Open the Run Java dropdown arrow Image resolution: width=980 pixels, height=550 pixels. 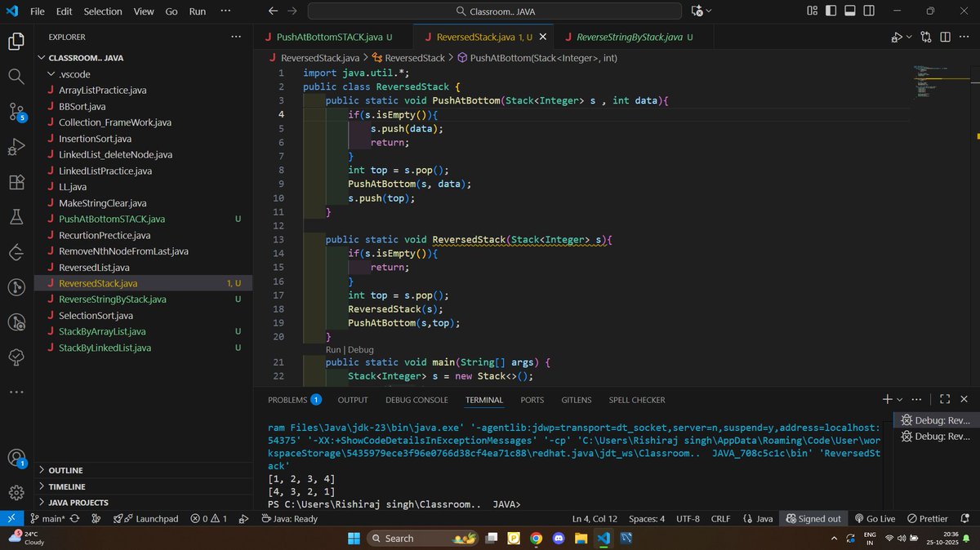[x=909, y=38]
